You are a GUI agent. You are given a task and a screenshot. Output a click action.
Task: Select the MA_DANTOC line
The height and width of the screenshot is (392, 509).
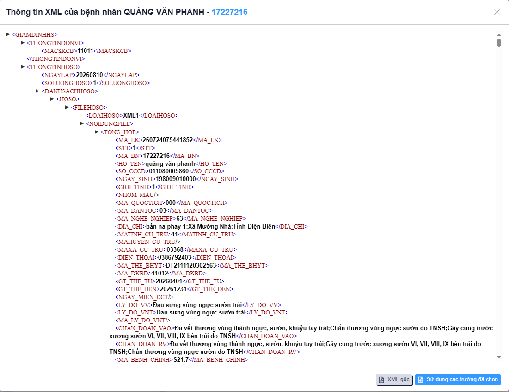click(164, 211)
